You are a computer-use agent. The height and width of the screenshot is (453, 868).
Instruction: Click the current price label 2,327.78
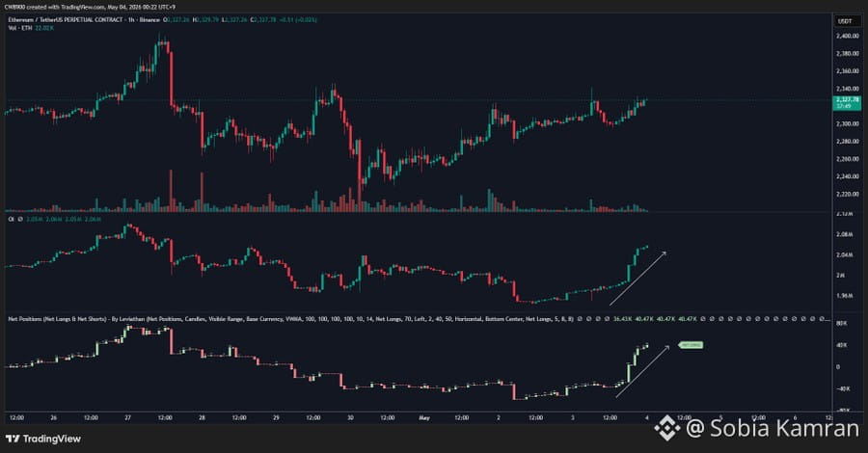[847, 103]
